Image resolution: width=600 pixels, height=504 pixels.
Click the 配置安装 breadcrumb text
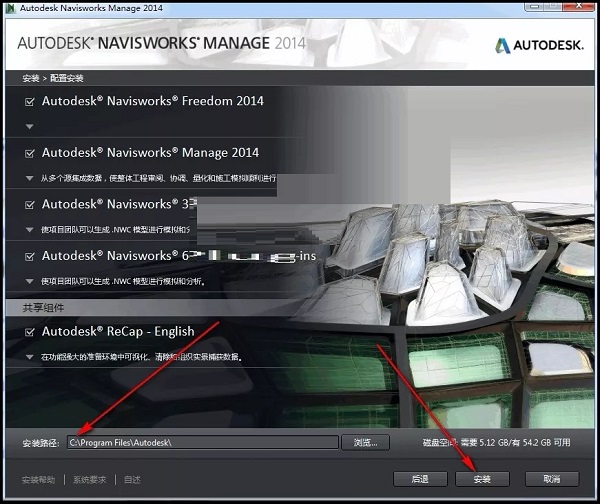(x=67, y=78)
